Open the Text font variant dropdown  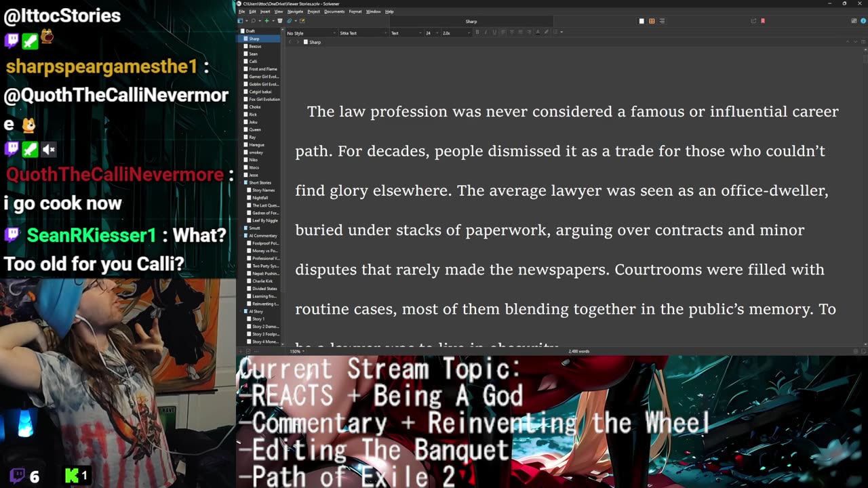pyautogui.click(x=406, y=33)
